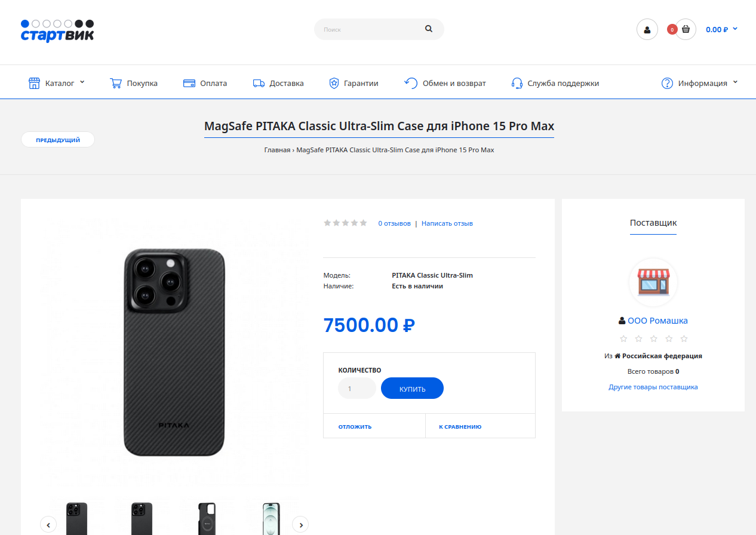Click Отложить to save product
756x535 pixels.
click(x=355, y=426)
